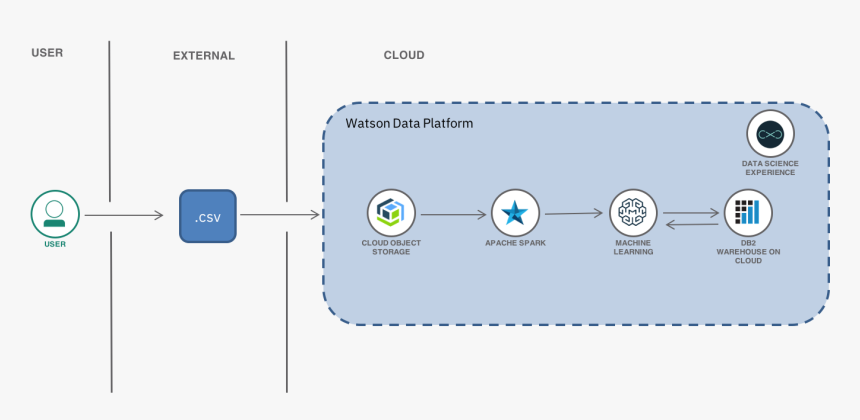Click the Db2 Warehouse on Cloud icon
The width and height of the screenshot is (860, 420).
point(748,213)
